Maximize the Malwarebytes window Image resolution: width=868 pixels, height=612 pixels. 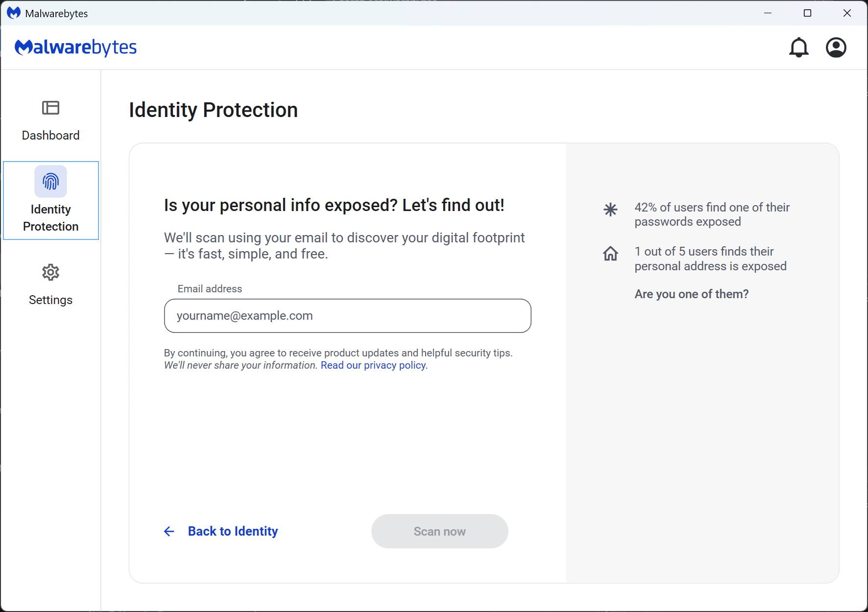807,13
